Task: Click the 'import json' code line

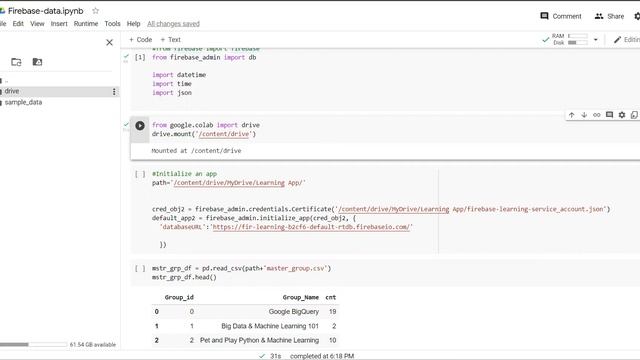Action: pyautogui.click(x=172, y=93)
